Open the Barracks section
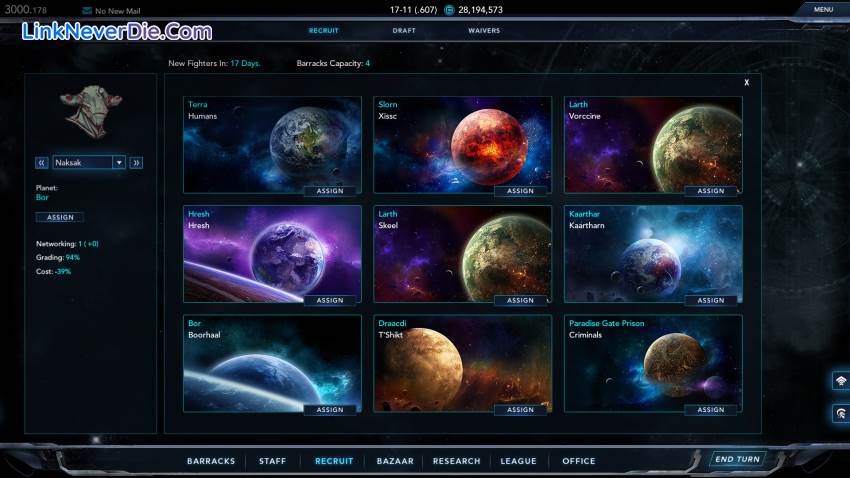 coord(211,461)
